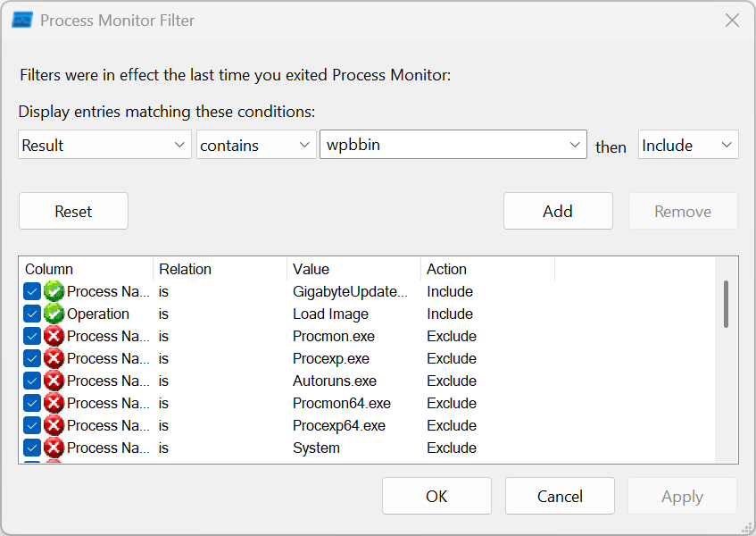Select the Procmon.exe value cell

point(334,336)
